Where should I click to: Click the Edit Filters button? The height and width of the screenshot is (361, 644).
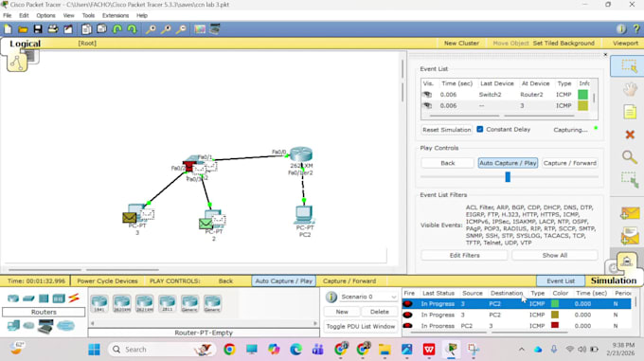pyautogui.click(x=464, y=255)
